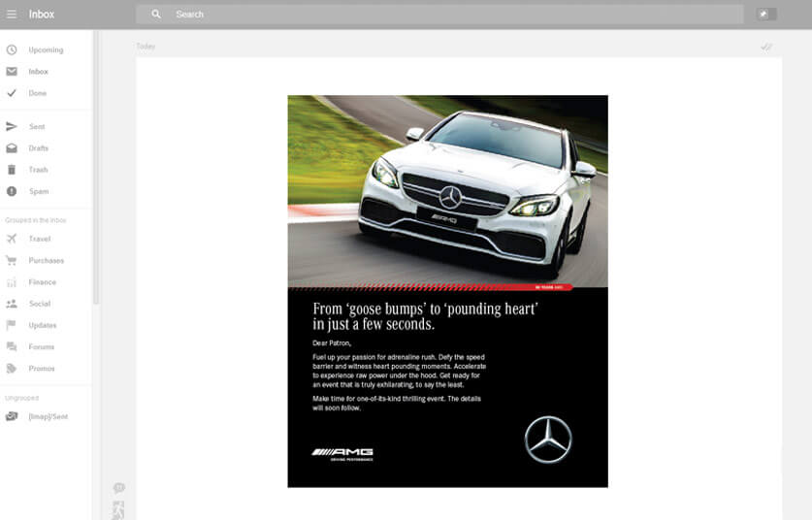
Task: Click the Travel airplane icon
Action: 12,239
